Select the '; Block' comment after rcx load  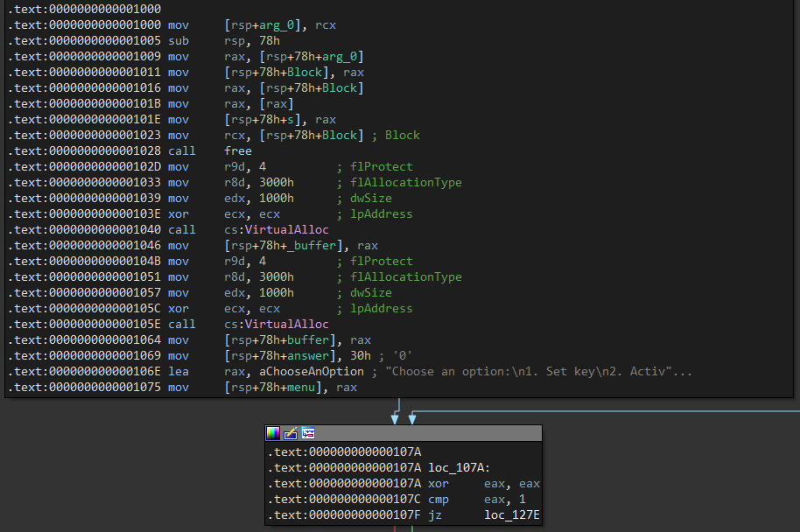[396, 135]
